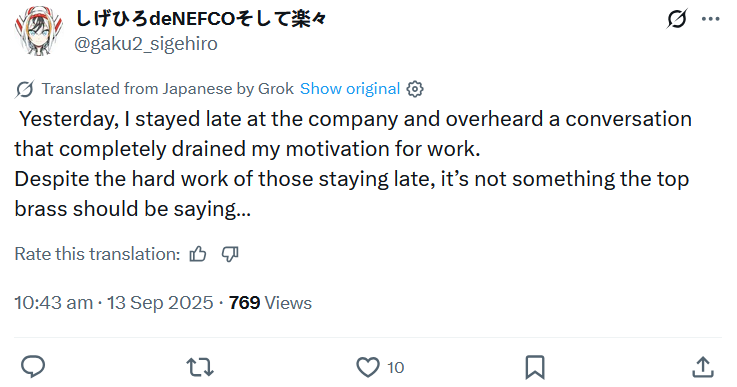
Task: Open the しげひろdeNEFCO display name profile
Action: coord(200,19)
